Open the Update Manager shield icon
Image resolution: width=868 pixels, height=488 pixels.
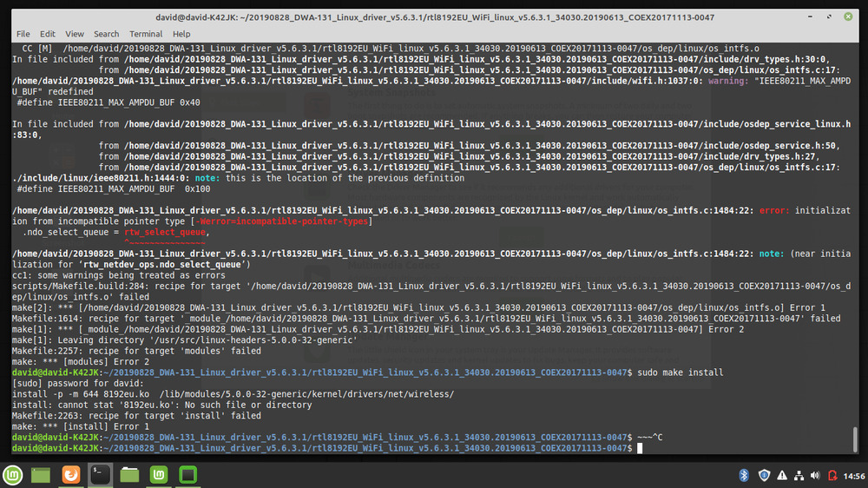(764, 475)
